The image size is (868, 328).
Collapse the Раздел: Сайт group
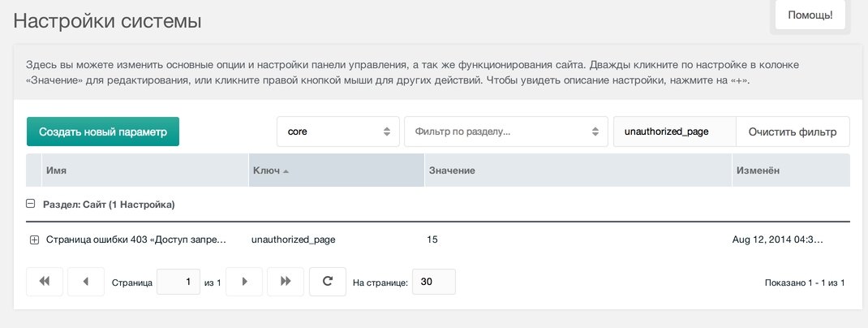[31, 204]
